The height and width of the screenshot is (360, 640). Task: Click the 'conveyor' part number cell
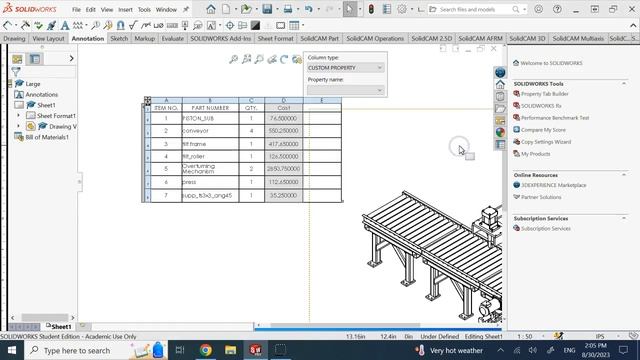[210, 131]
